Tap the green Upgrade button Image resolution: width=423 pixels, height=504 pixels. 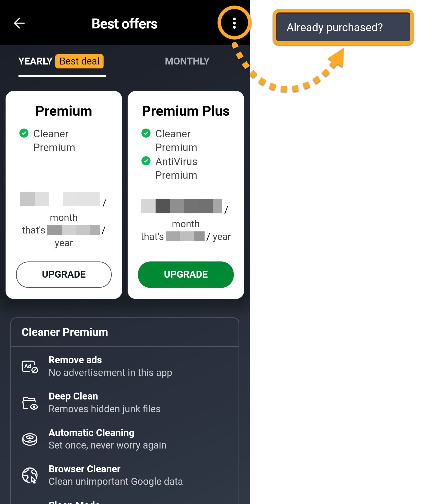click(x=186, y=274)
